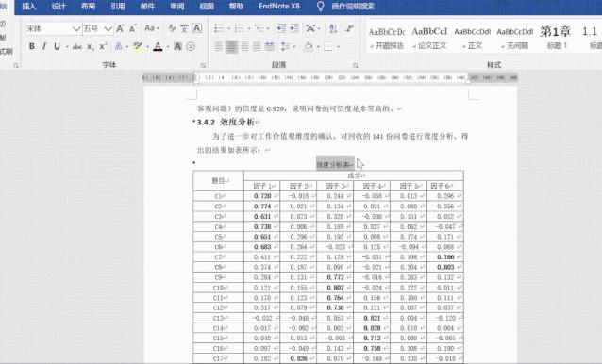
Task: Toggle italic formatting
Action: pyautogui.click(x=44, y=47)
